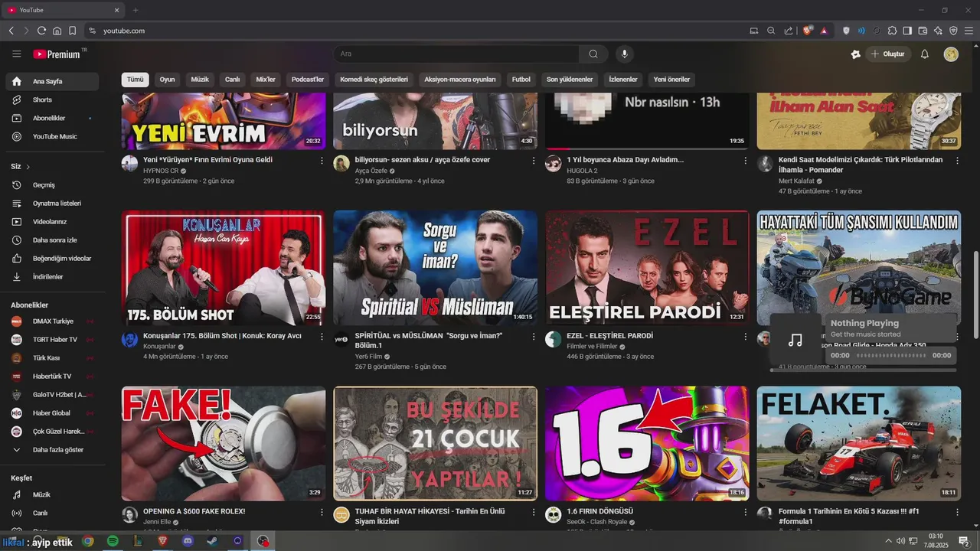Start voice search with microphone icon
The height and width of the screenshot is (551, 980).
point(625,54)
